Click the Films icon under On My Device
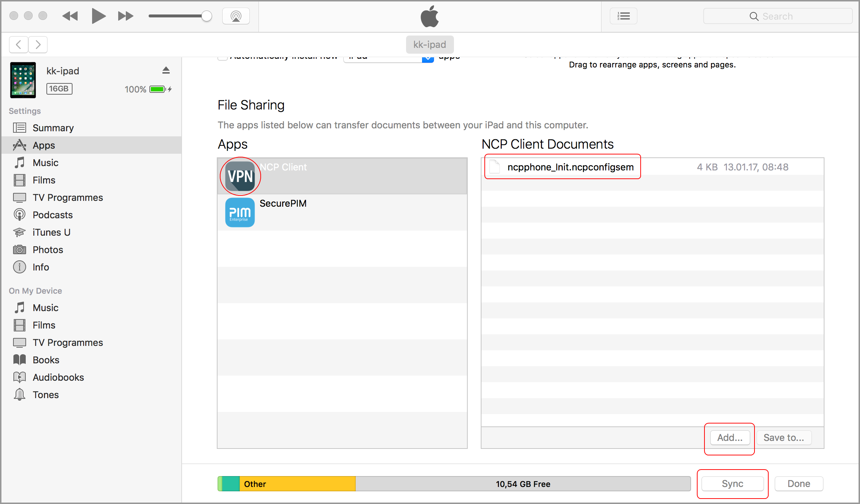Viewport: 860px width, 504px height. point(20,325)
